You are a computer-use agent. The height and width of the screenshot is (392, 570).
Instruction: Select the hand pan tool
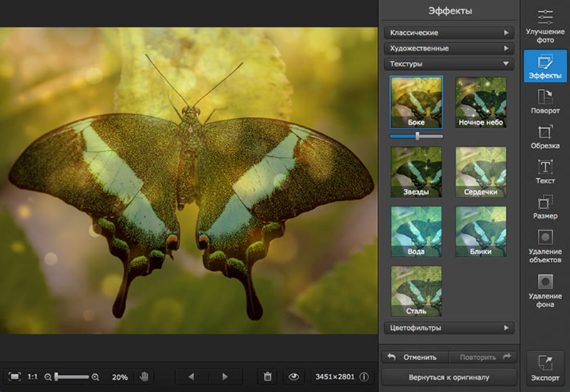coord(144,376)
